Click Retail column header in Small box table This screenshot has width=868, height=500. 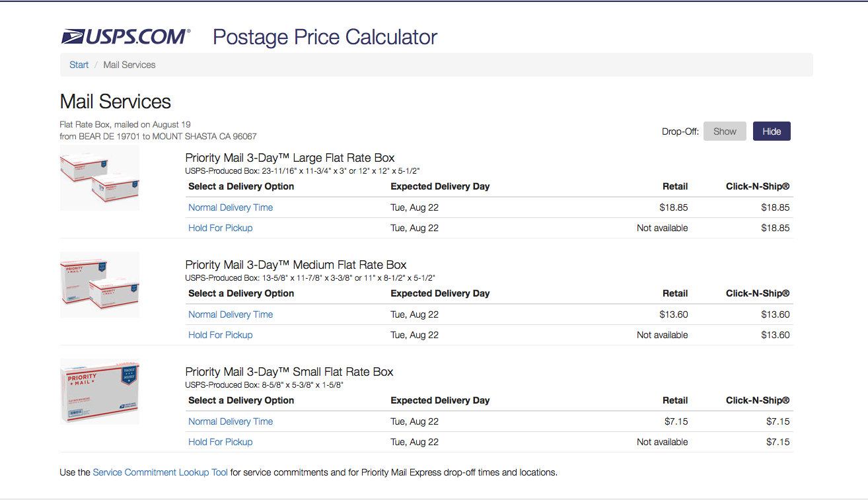[675, 400]
